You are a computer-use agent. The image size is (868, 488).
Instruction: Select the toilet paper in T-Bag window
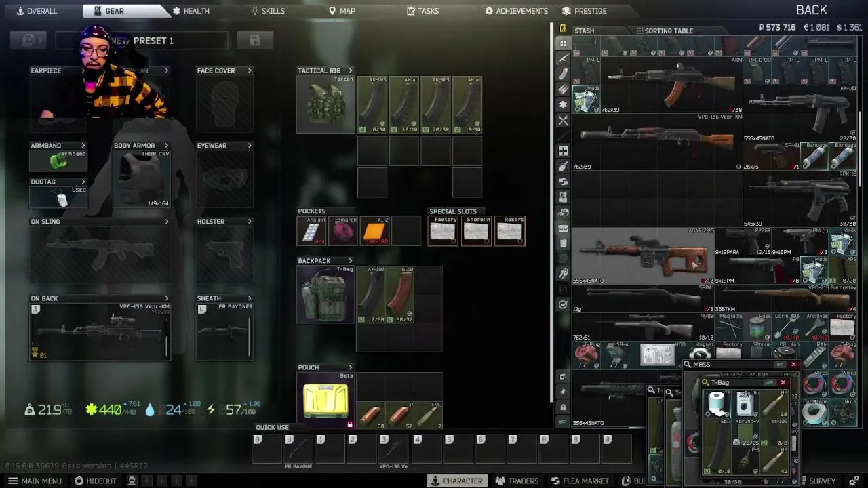click(x=716, y=404)
